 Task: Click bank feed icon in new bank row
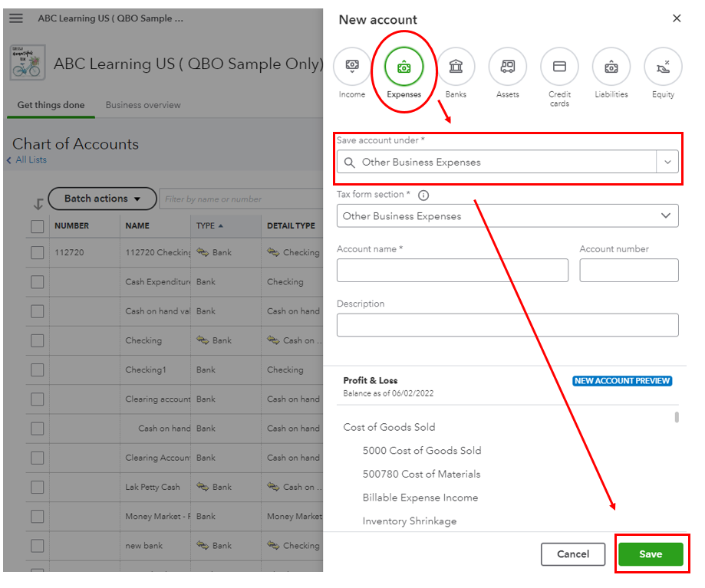pyautogui.click(x=203, y=545)
